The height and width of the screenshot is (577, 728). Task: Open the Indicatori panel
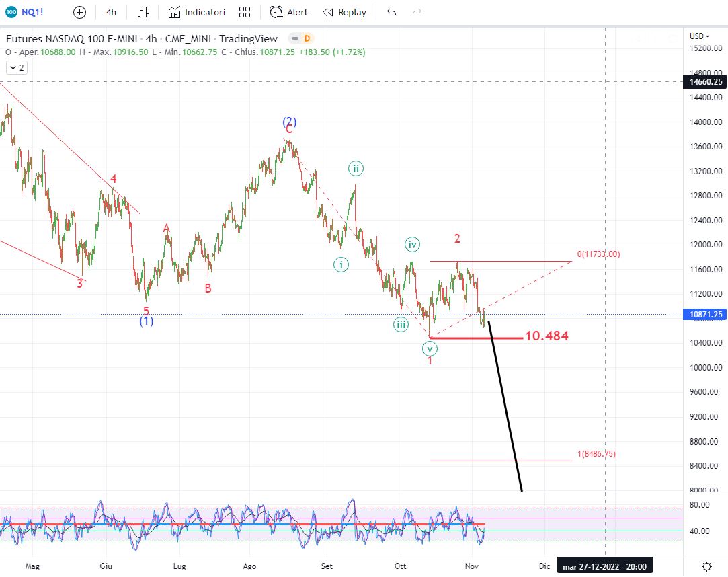[x=196, y=13]
